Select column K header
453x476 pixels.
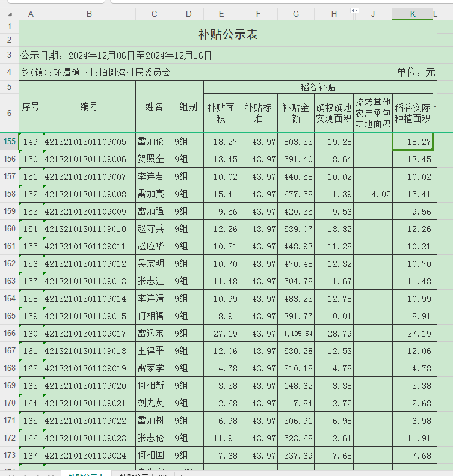pyautogui.click(x=413, y=14)
